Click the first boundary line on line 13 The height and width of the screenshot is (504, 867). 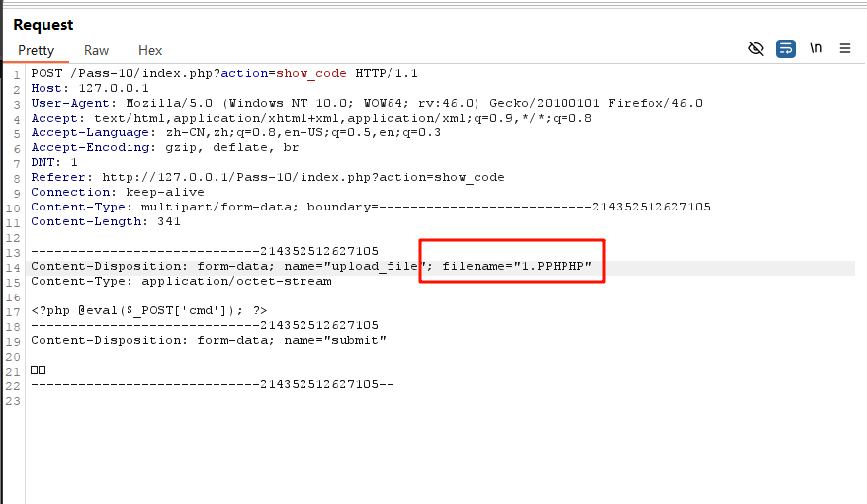[x=205, y=251]
